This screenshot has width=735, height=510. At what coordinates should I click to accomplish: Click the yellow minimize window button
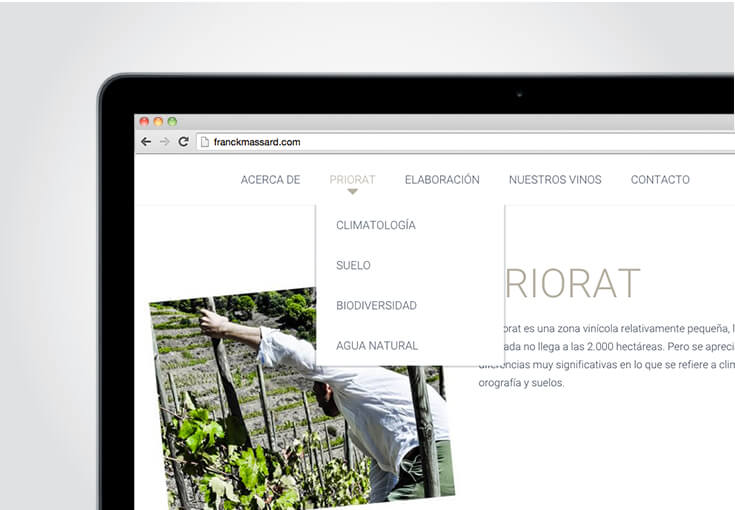[158, 122]
